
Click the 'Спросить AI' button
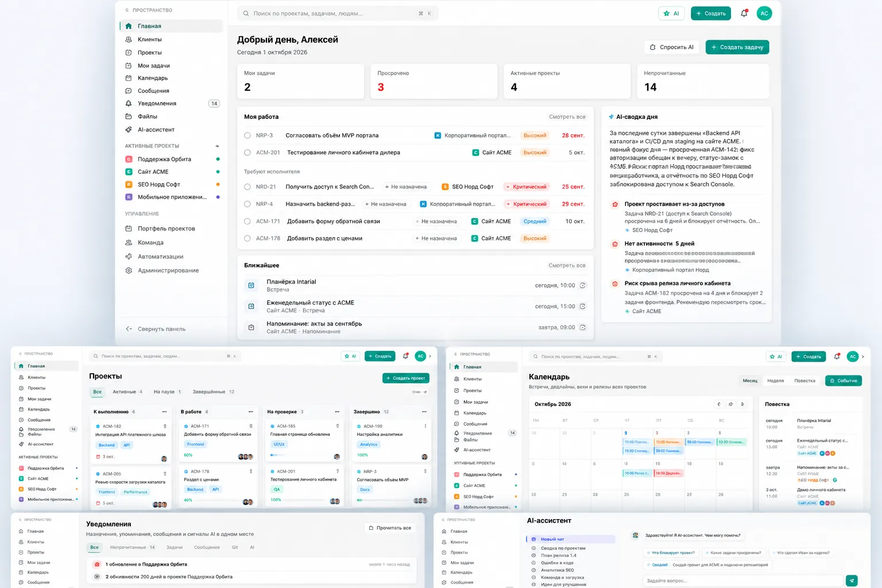[671, 47]
